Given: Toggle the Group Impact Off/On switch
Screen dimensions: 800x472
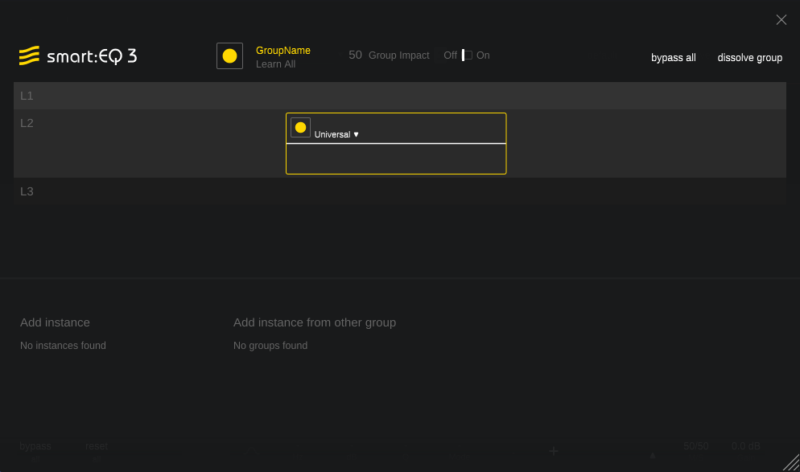Looking at the screenshot, I should pyautogui.click(x=466, y=56).
